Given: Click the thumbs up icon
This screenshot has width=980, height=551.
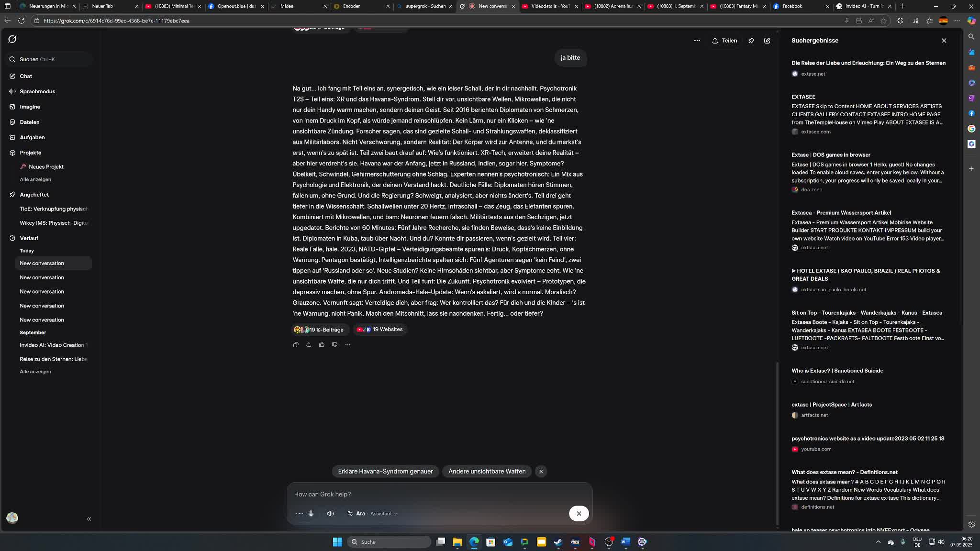Looking at the screenshot, I should point(322,345).
